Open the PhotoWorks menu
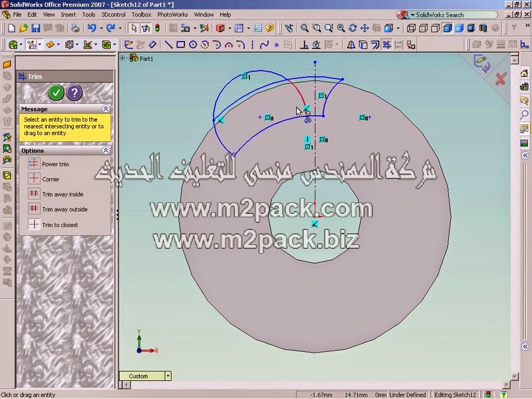Image resolution: width=532 pixels, height=399 pixels. coord(172,14)
